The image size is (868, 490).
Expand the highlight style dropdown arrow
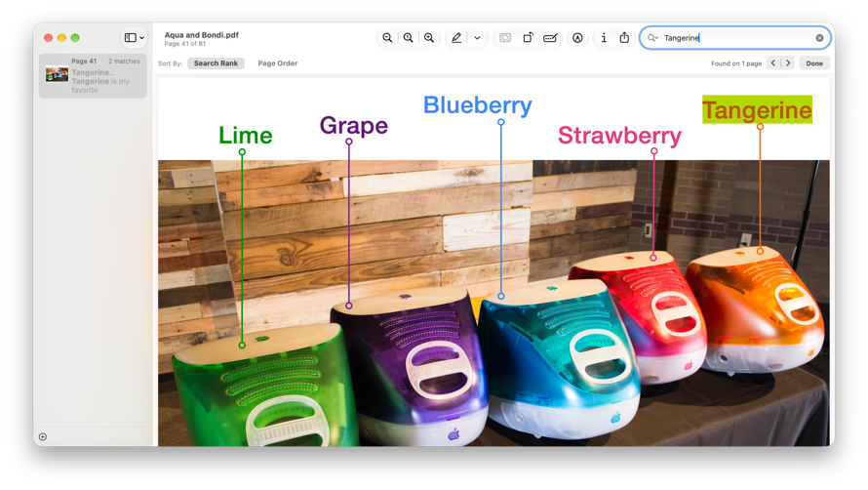tap(477, 38)
